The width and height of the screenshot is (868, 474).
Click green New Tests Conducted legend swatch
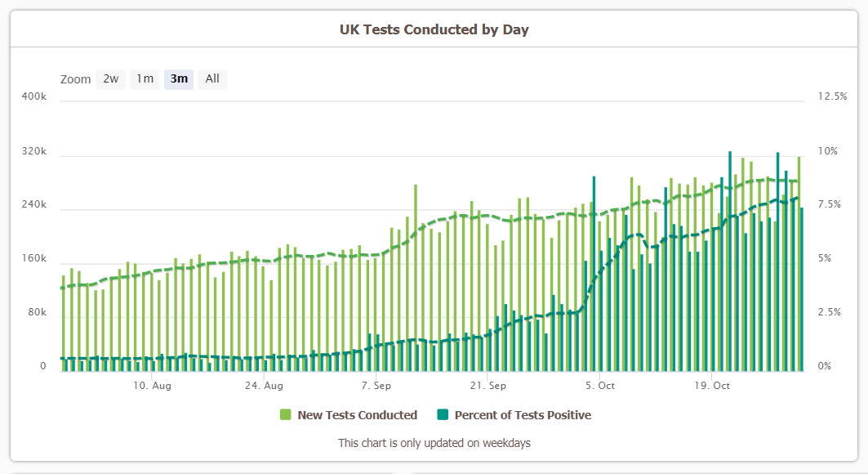(x=286, y=415)
